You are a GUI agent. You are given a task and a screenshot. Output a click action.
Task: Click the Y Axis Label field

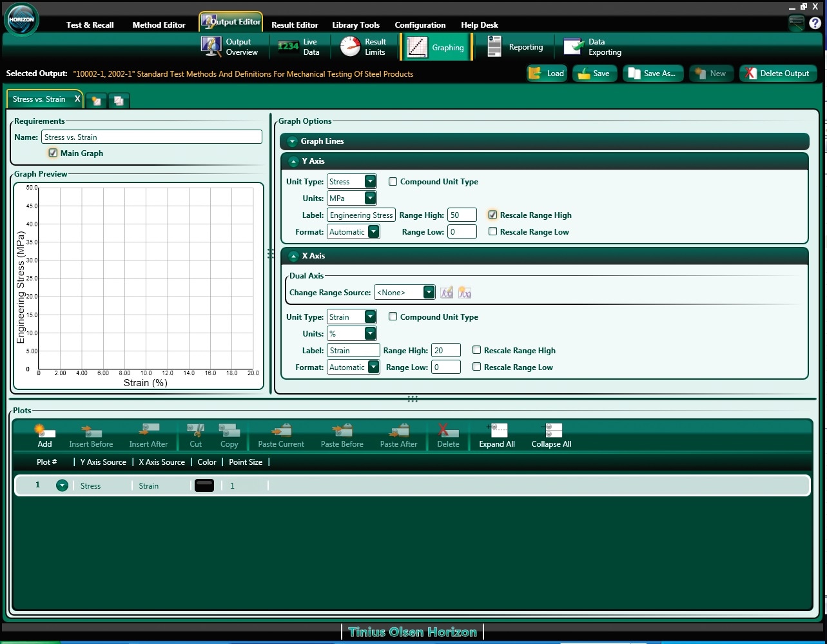click(x=361, y=215)
